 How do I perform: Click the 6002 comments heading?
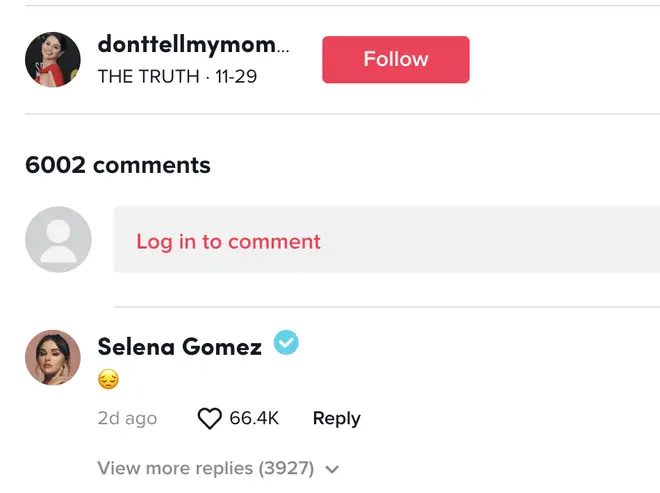pyautogui.click(x=118, y=165)
